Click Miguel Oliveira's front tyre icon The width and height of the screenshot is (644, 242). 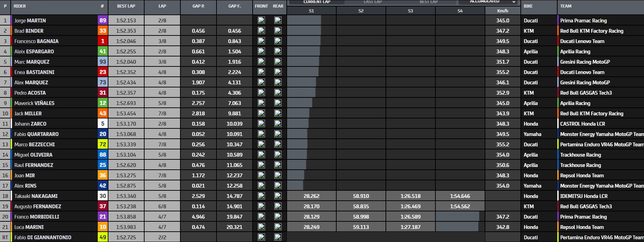tap(261, 155)
